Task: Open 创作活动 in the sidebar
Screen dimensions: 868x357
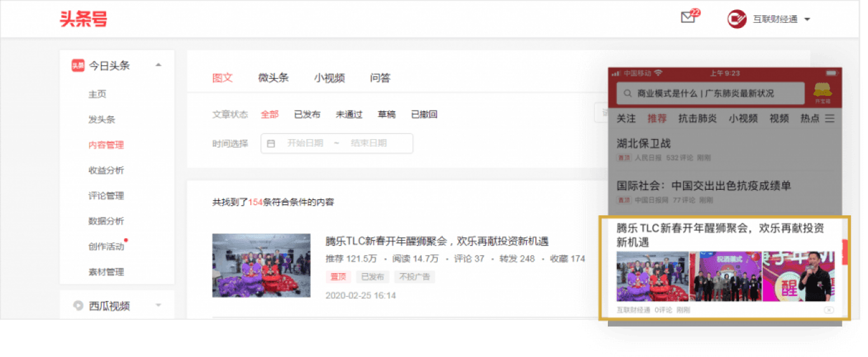Action: coord(106,246)
